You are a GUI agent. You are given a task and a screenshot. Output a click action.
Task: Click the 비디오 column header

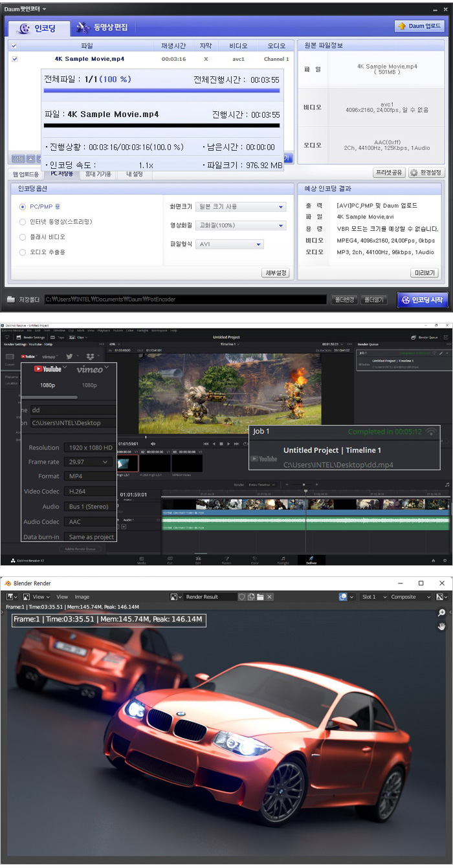(x=238, y=46)
